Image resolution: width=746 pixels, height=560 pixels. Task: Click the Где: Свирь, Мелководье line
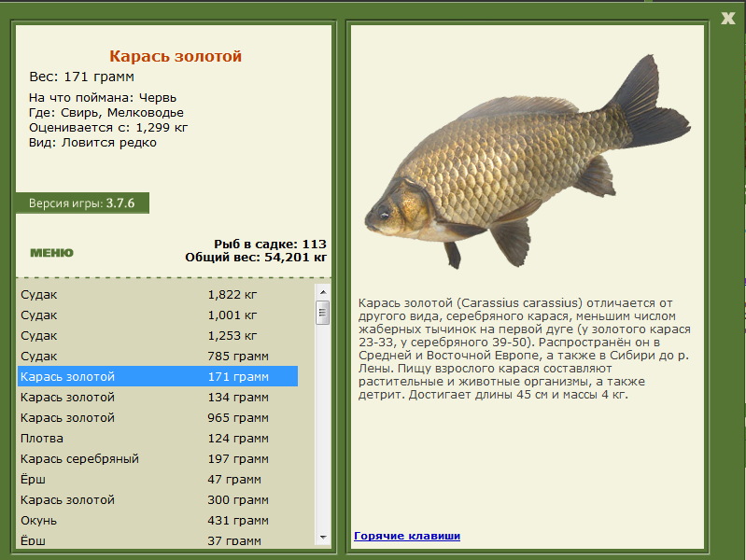click(x=106, y=113)
